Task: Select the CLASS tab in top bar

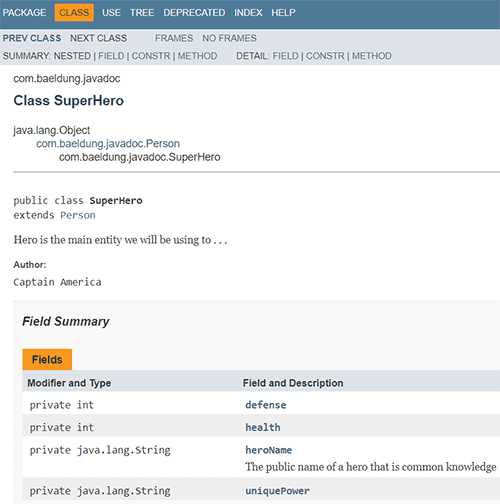Action: (74, 13)
